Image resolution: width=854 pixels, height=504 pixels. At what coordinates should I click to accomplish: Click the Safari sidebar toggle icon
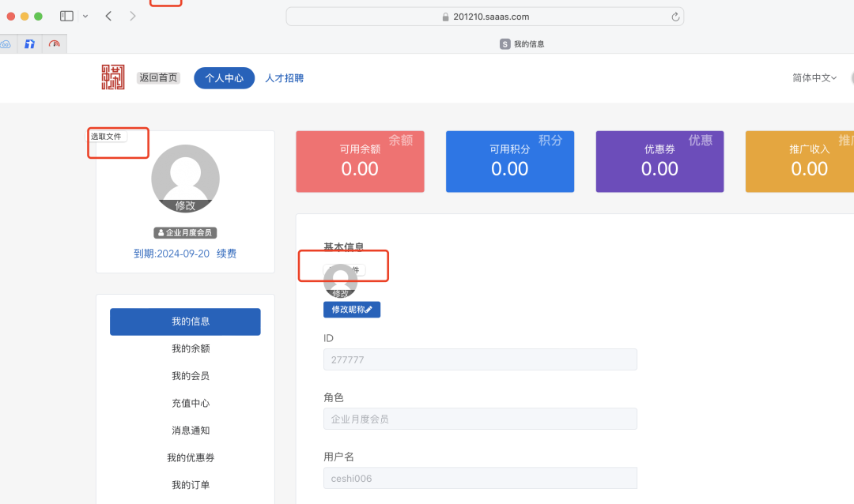tap(66, 16)
